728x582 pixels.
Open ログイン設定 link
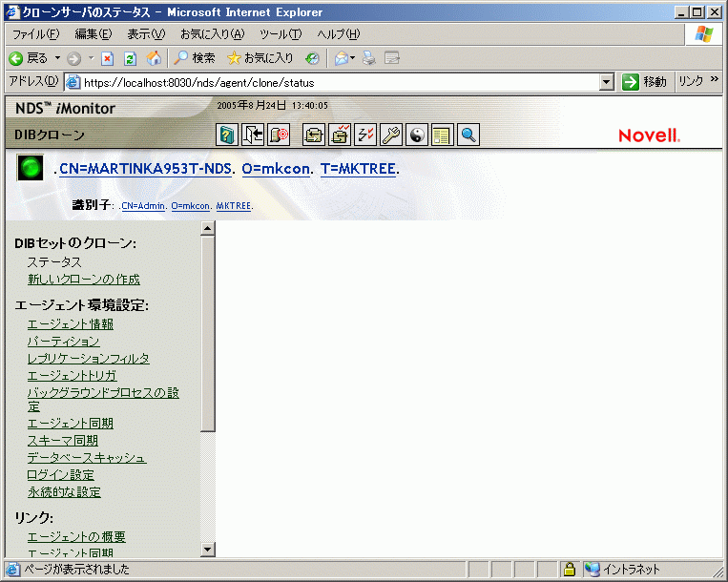(x=61, y=475)
